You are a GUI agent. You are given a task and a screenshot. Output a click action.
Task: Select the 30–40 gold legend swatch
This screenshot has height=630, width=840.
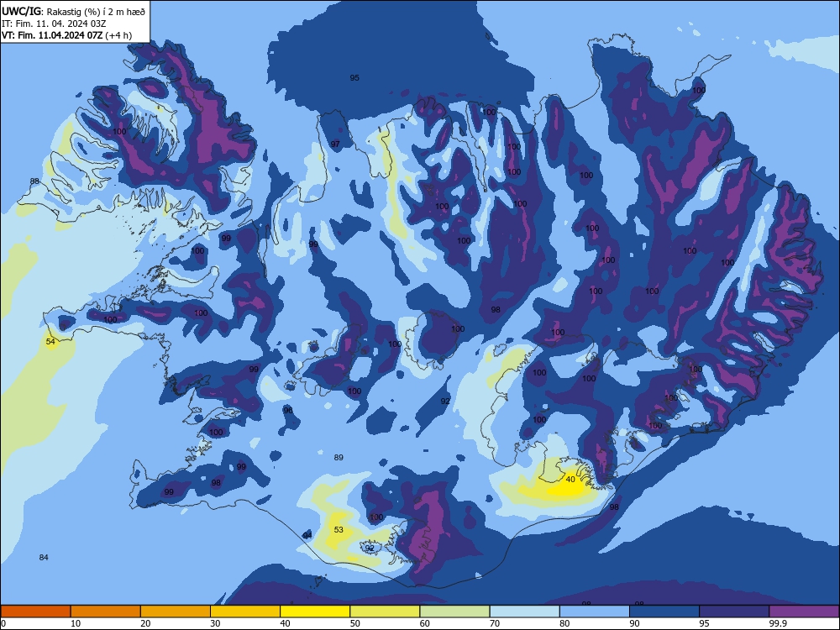pyautogui.click(x=245, y=612)
